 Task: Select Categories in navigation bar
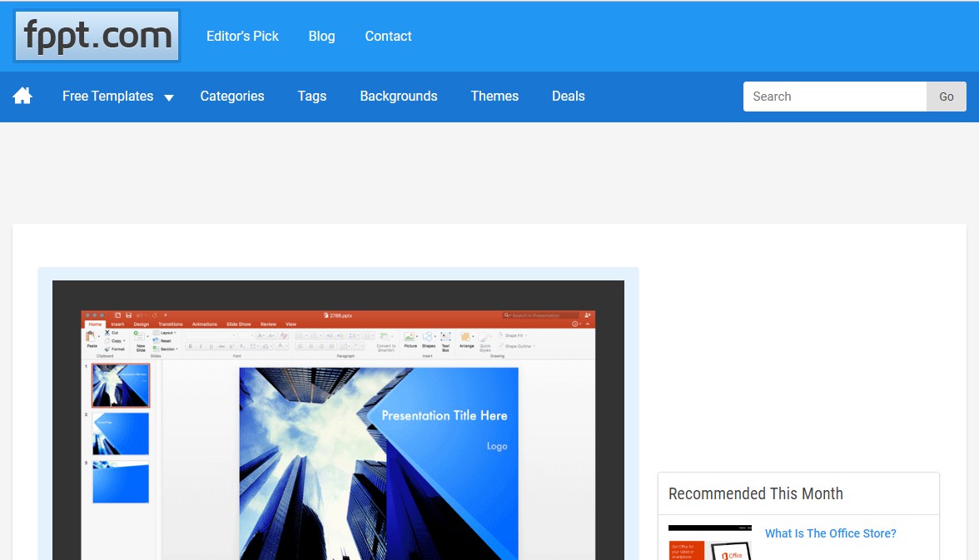click(x=232, y=97)
